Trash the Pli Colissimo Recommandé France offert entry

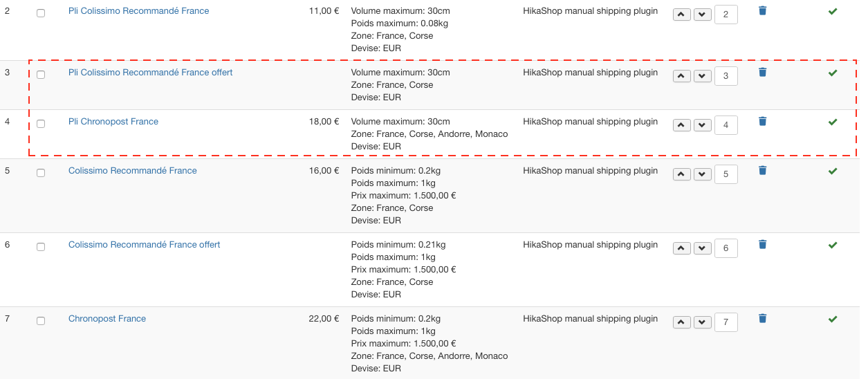tap(762, 73)
